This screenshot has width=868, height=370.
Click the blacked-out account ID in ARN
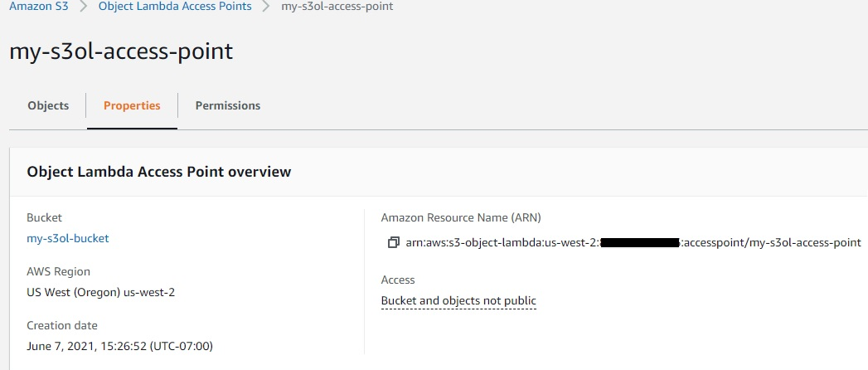639,242
